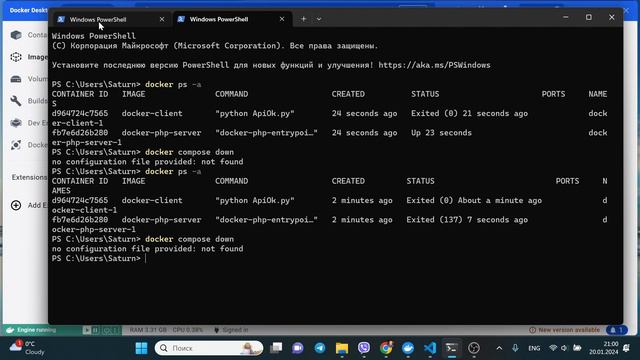Click the Extensions heading in Docker sidebar

(x=29, y=177)
